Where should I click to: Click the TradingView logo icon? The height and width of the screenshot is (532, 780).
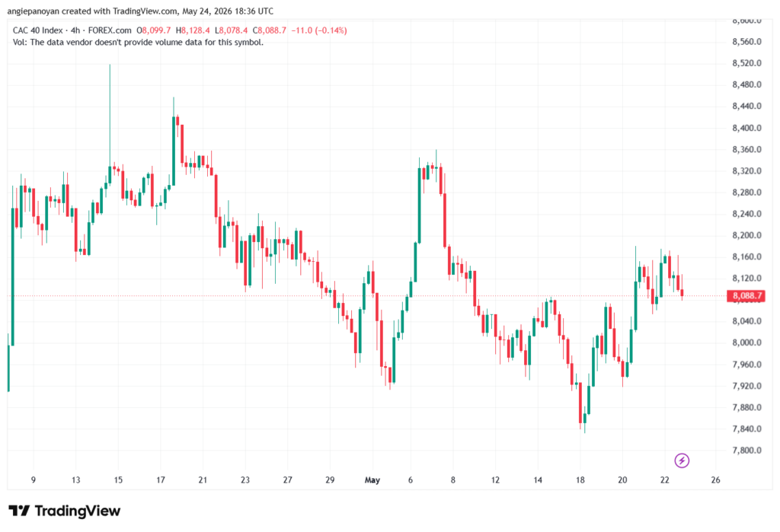click(19, 511)
